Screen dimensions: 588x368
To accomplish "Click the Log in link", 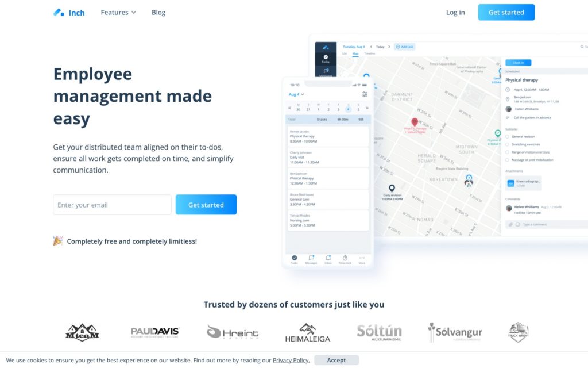I will [x=455, y=13].
